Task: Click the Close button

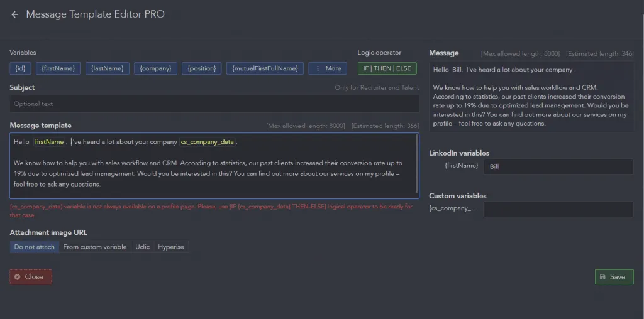Action: click(31, 277)
